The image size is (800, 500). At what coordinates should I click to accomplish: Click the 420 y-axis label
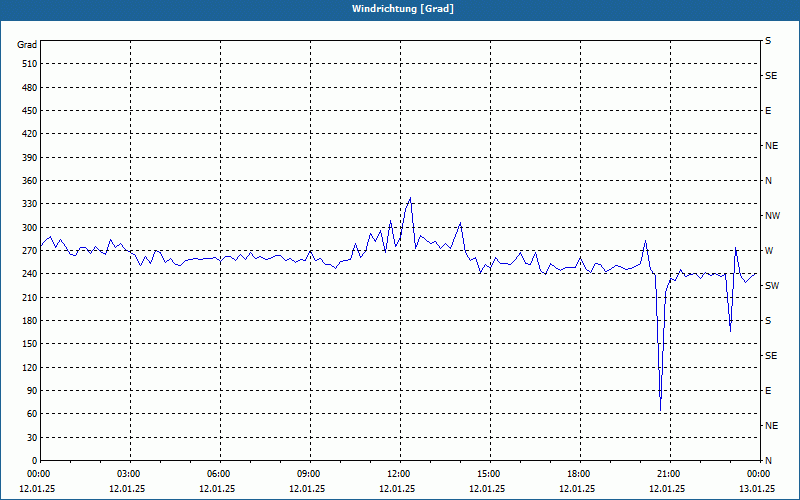(30, 134)
